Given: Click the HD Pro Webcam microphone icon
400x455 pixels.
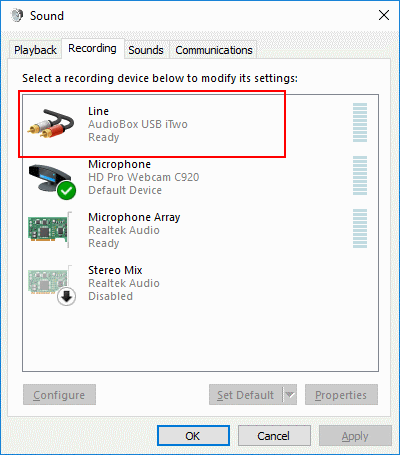Looking at the screenshot, I should click(50, 177).
